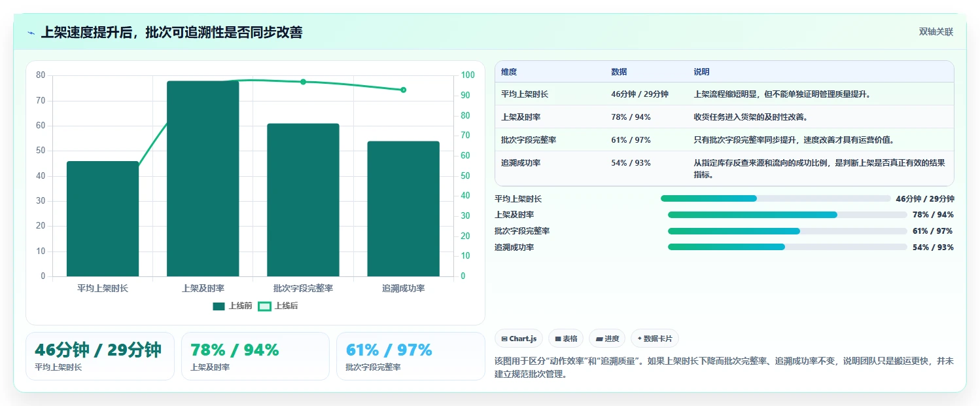Click the 78% / 94% progress value

pos(933,215)
